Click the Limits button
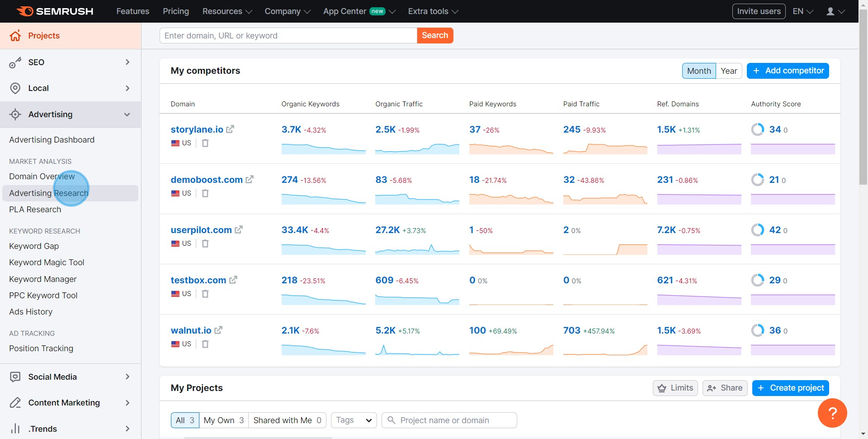This screenshot has height=439, width=868. [675, 388]
